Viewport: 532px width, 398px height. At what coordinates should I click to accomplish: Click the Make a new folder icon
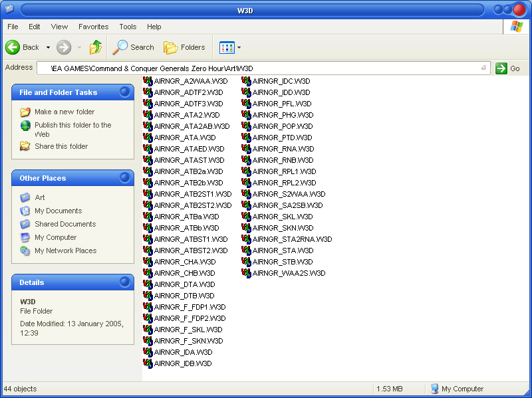pos(25,112)
